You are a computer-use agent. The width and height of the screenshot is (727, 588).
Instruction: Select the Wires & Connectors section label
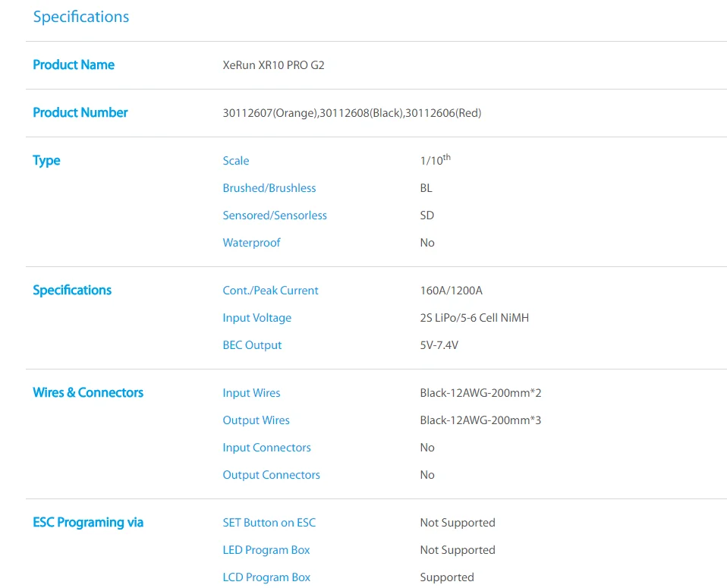pos(88,393)
